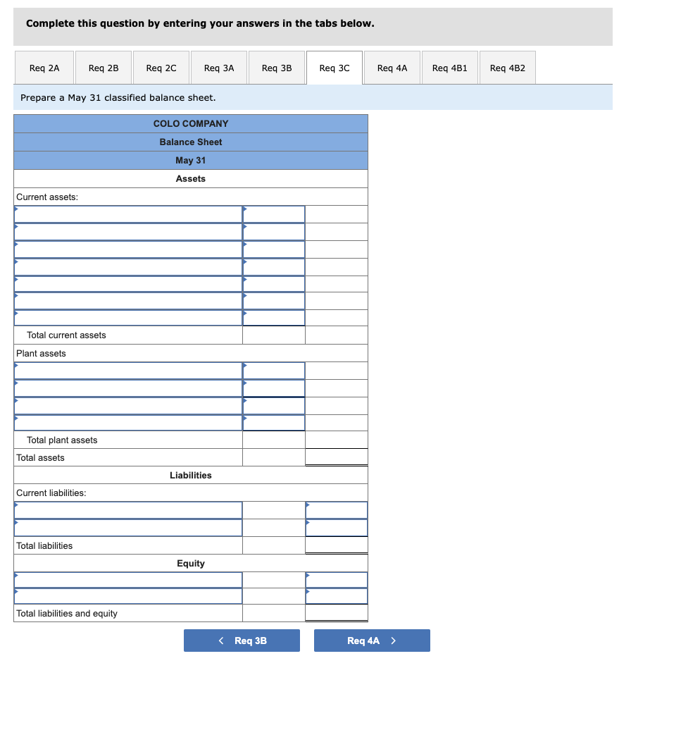This screenshot has height=730, width=700.
Task: Open the Req 3B tab
Action: click(x=276, y=67)
